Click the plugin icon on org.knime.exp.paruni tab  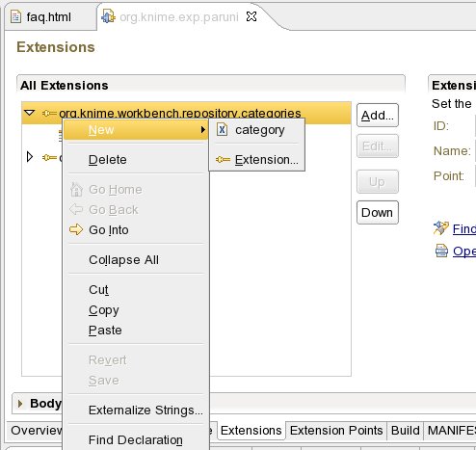pyautogui.click(x=108, y=16)
